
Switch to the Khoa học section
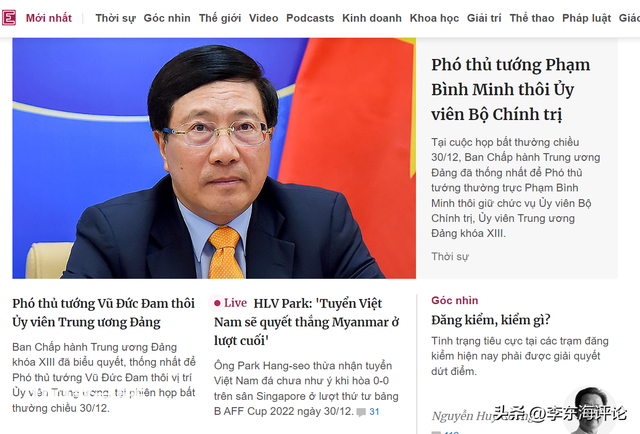[434, 18]
